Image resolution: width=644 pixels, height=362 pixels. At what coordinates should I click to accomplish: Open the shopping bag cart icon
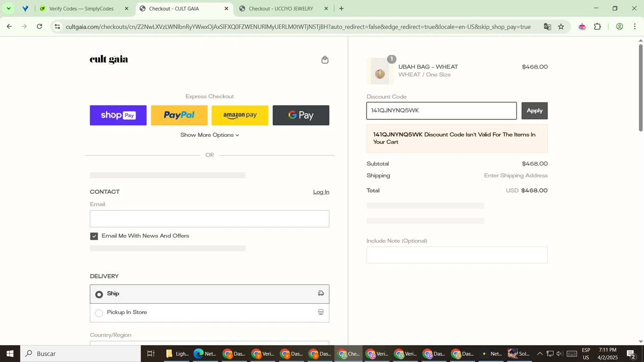tap(325, 60)
